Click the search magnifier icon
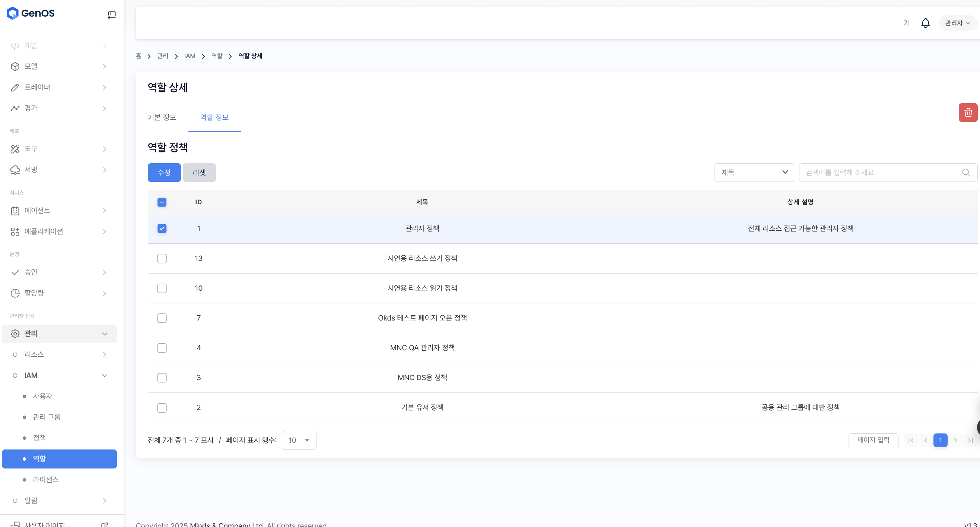Viewport: 980px width, 527px height. (965, 173)
